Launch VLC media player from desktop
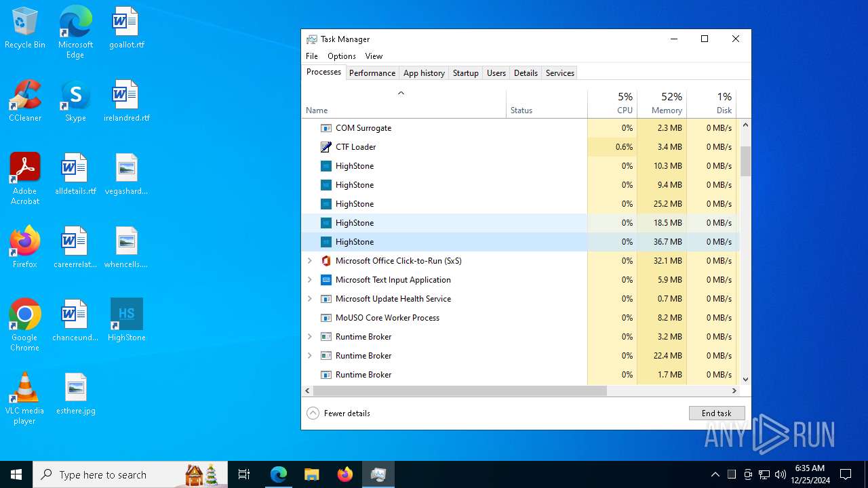 click(25, 399)
